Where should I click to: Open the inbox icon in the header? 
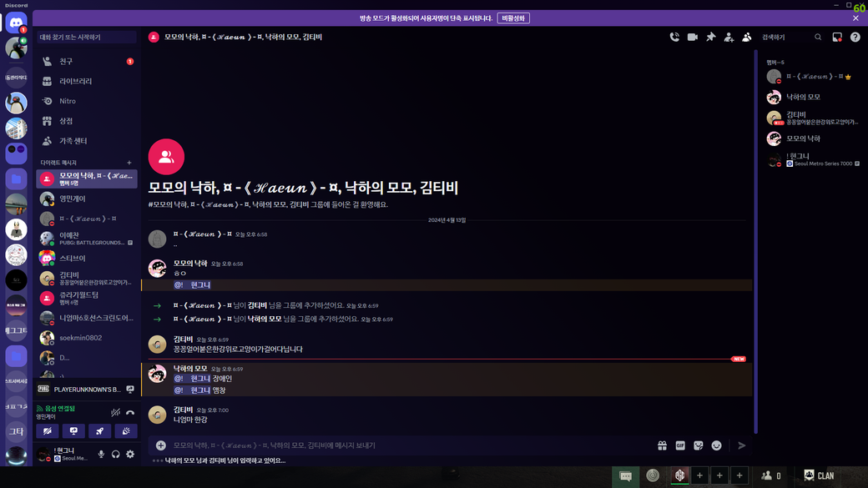coord(837,38)
